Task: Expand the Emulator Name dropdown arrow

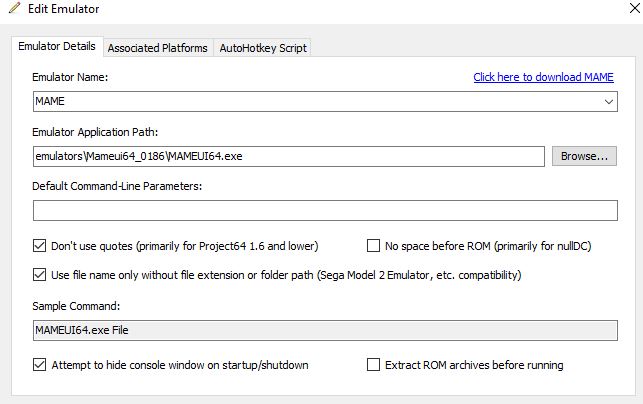Action: [609, 102]
